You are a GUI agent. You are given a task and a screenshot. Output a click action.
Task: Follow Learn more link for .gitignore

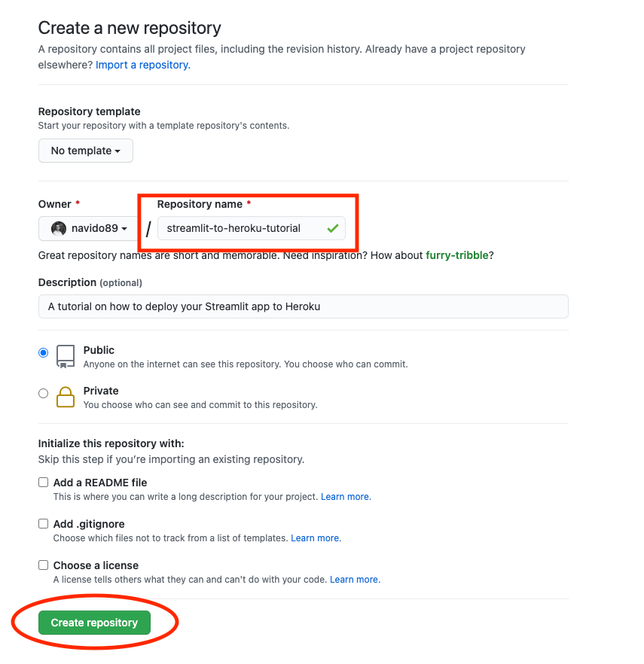316,538
